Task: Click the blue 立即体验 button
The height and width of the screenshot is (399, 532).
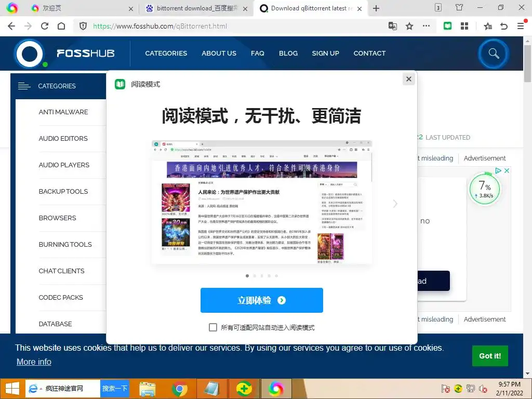Action: tap(262, 300)
